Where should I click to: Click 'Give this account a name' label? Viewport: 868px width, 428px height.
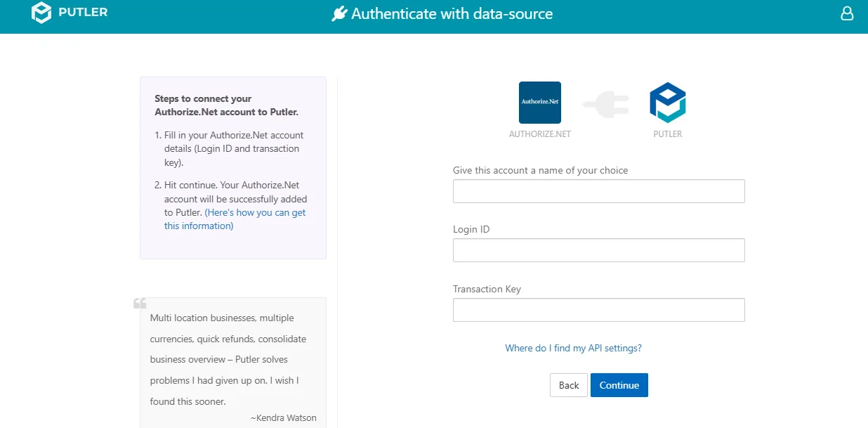coord(541,170)
